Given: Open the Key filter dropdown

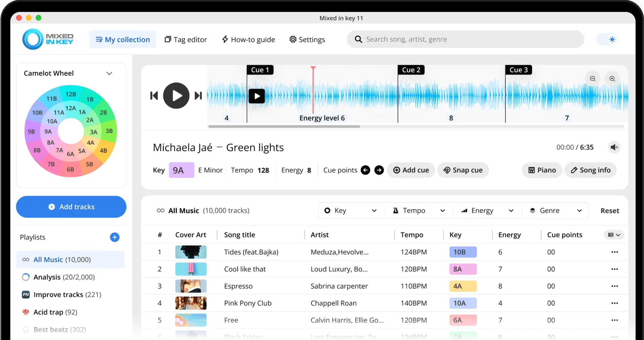Looking at the screenshot, I should coord(351,211).
